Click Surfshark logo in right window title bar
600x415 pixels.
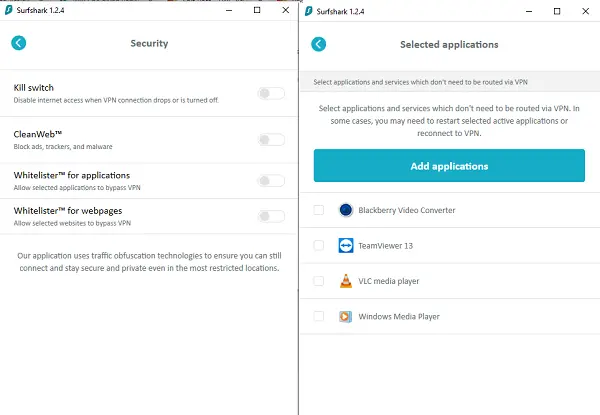(x=308, y=11)
